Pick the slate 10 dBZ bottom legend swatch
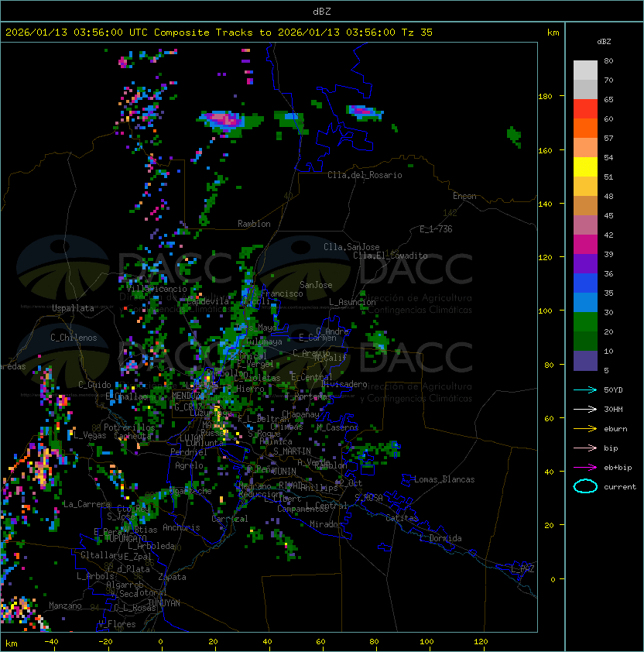This screenshot has width=644, height=652. pos(585,361)
